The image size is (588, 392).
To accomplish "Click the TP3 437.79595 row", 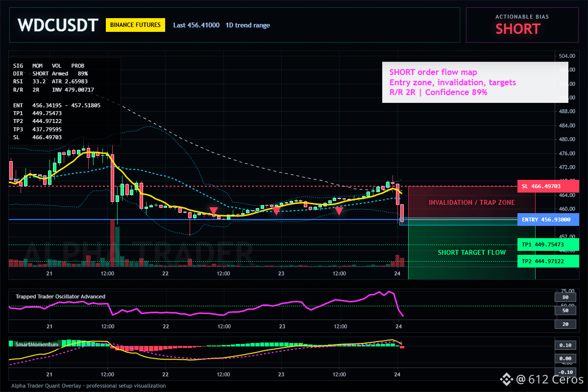I will [x=37, y=129].
